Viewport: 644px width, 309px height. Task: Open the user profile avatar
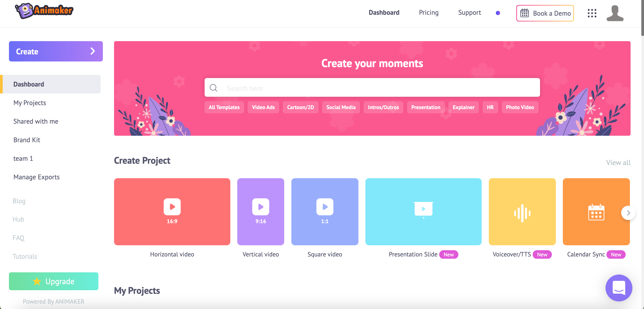[615, 13]
